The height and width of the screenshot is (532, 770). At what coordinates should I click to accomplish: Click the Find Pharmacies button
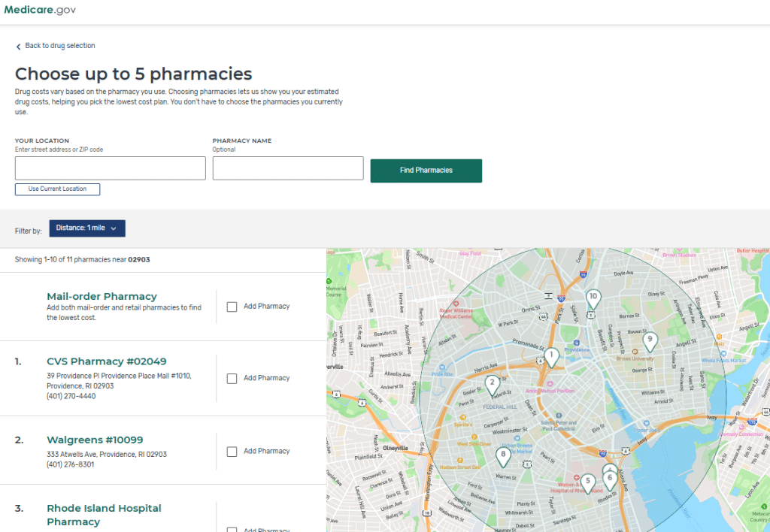tap(426, 171)
